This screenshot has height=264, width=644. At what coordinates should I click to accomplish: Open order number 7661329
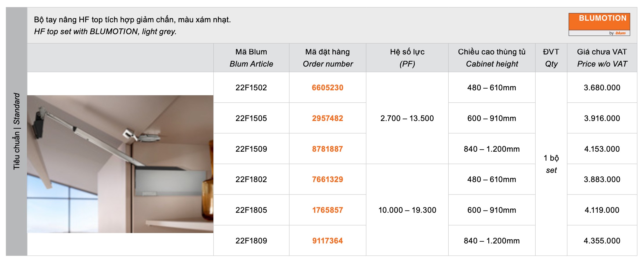click(328, 179)
